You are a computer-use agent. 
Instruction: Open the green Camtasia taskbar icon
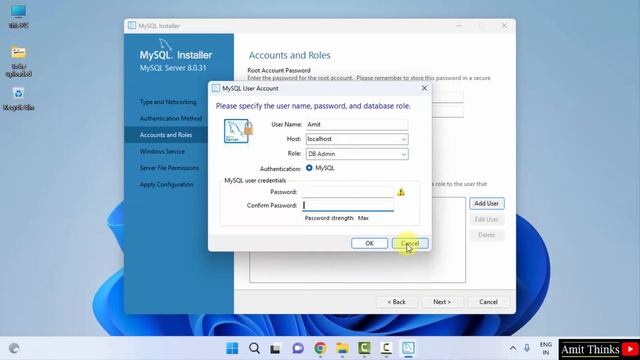[x=364, y=348]
